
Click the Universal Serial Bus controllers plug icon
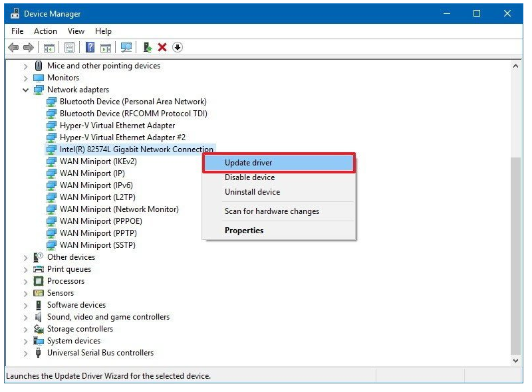(39, 353)
